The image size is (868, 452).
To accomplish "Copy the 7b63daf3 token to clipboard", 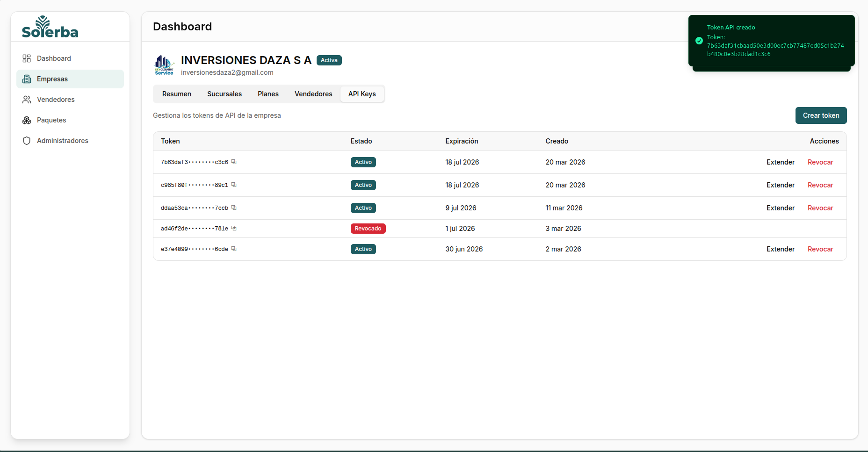I will (234, 162).
